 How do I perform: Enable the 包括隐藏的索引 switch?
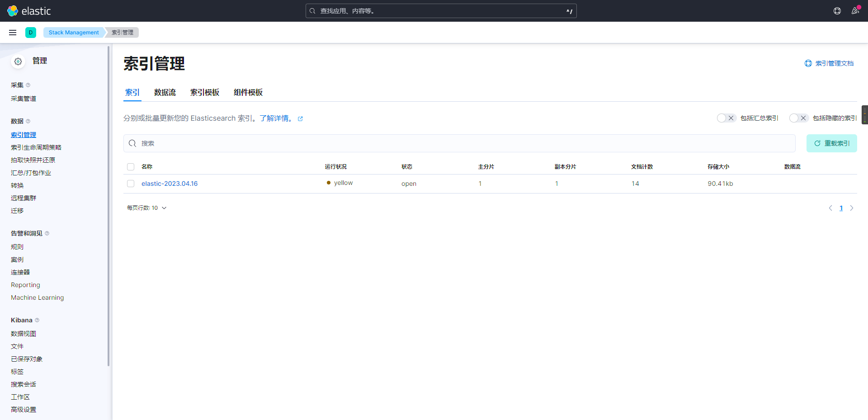[x=798, y=118]
